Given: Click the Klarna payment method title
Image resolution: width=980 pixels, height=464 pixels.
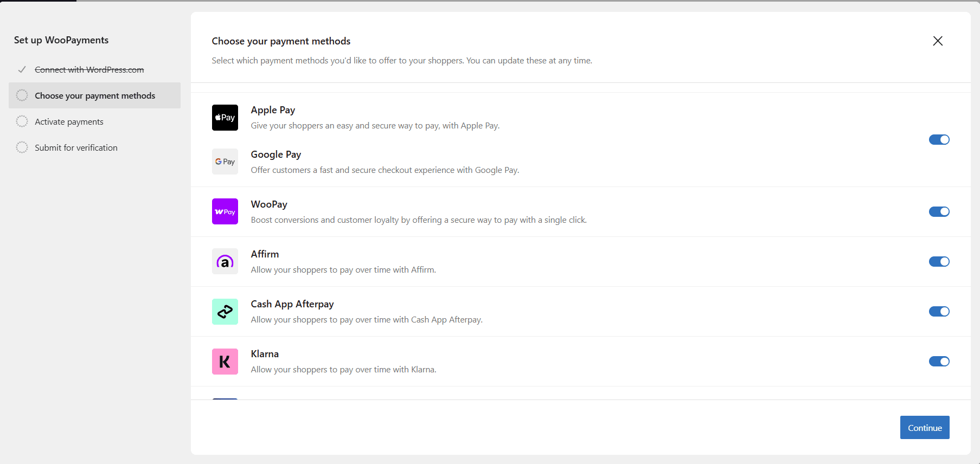Looking at the screenshot, I should tap(265, 354).
